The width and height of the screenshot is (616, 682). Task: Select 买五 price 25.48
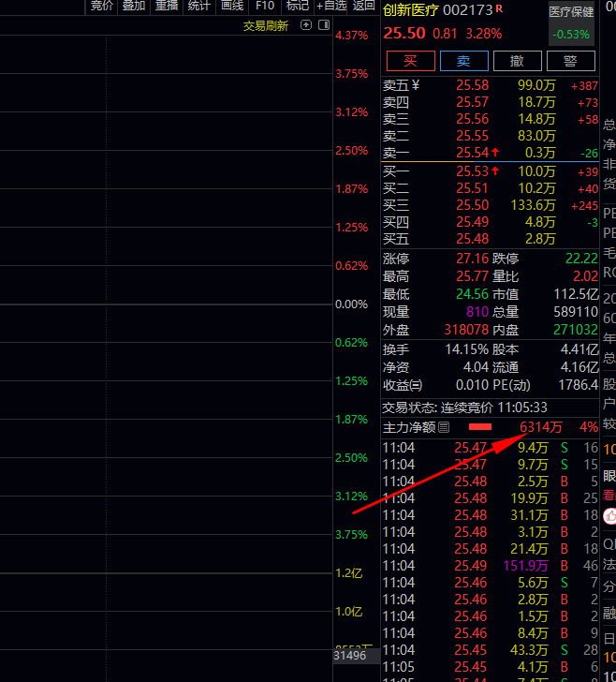[x=472, y=239]
